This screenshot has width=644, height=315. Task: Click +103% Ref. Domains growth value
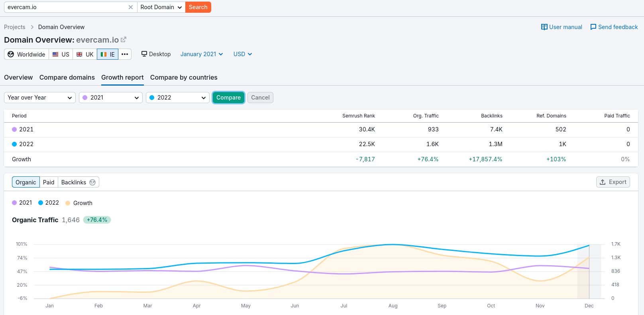[x=556, y=159]
